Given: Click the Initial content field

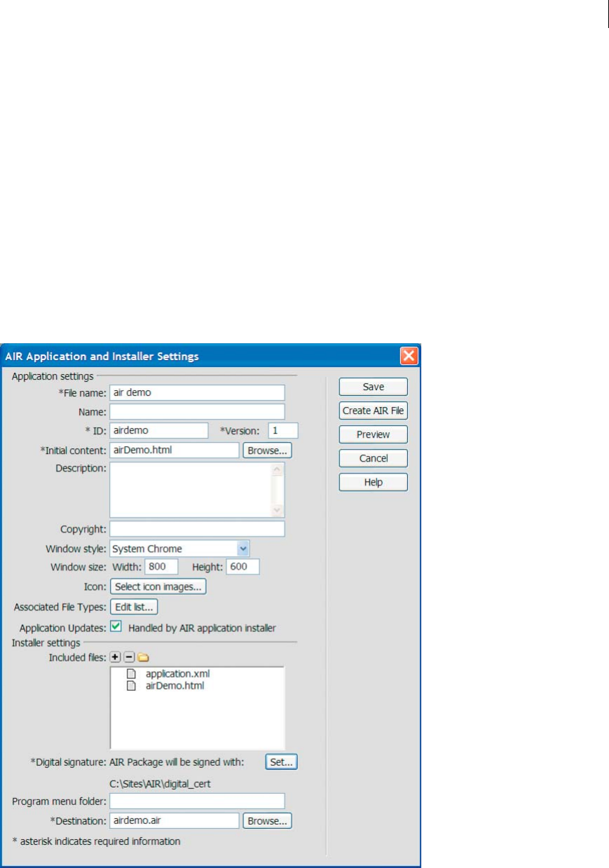Looking at the screenshot, I should [x=175, y=450].
